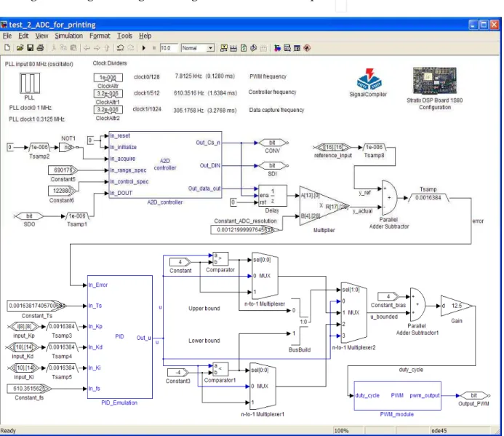This screenshot has width=504, height=436.
Task: Select the Constant_bias block with value 4
Action: tap(388, 296)
